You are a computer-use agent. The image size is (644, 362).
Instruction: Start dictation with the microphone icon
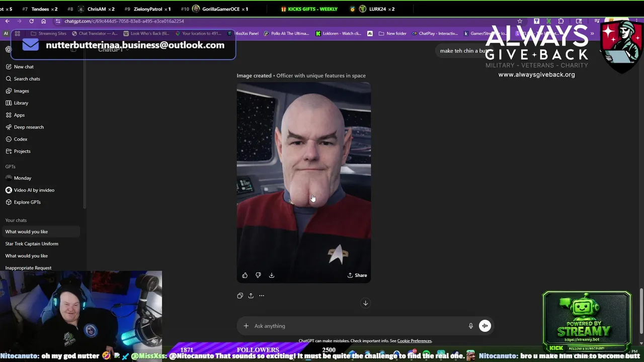point(471,326)
